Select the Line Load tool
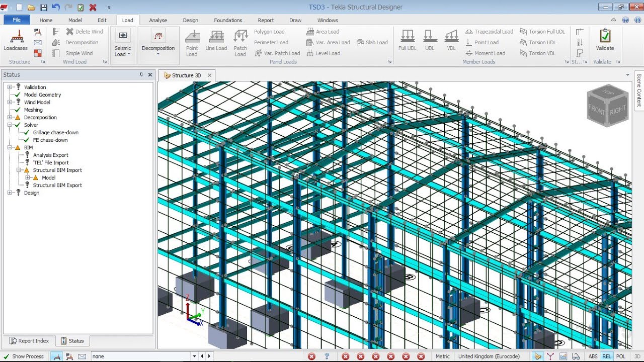 (216, 40)
